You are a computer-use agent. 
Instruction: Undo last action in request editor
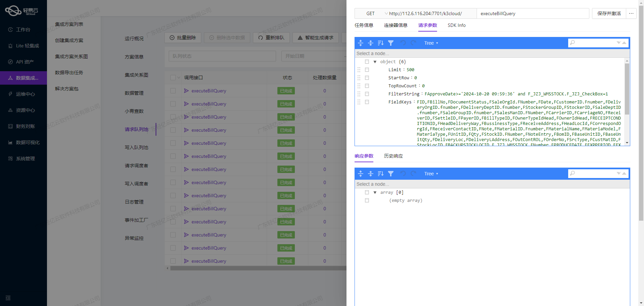coord(403,43)
